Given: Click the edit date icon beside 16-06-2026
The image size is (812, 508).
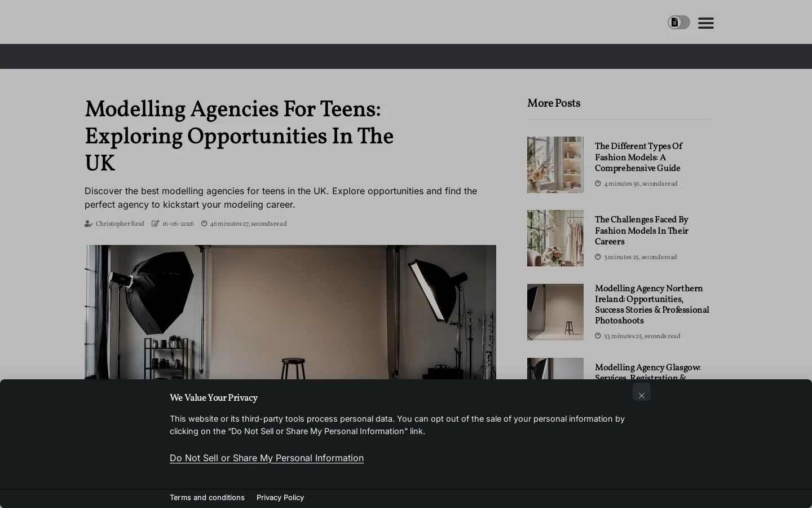Looking at the screenshot, I should [x=156, y=224].
